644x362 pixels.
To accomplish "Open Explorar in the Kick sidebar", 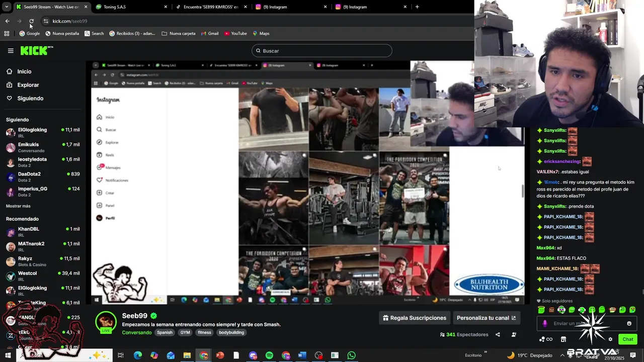I will tap(28, 85).
